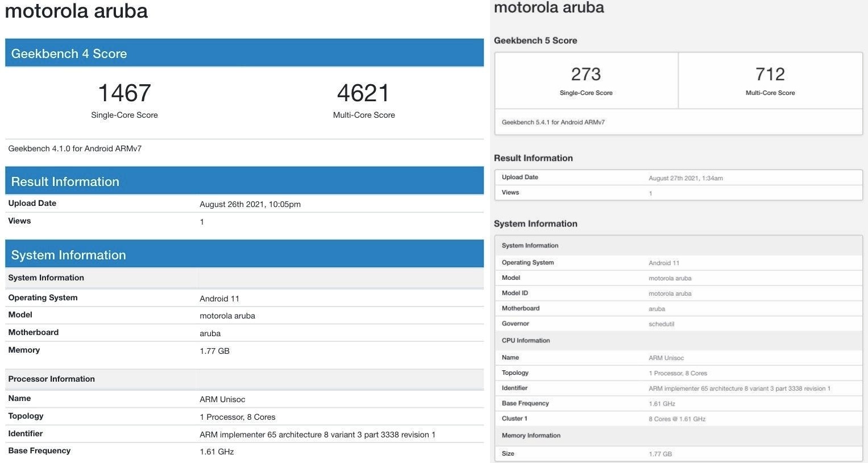Click the schedutil governor value
This screenshot has height=463, width=868.
coord(661,324)
